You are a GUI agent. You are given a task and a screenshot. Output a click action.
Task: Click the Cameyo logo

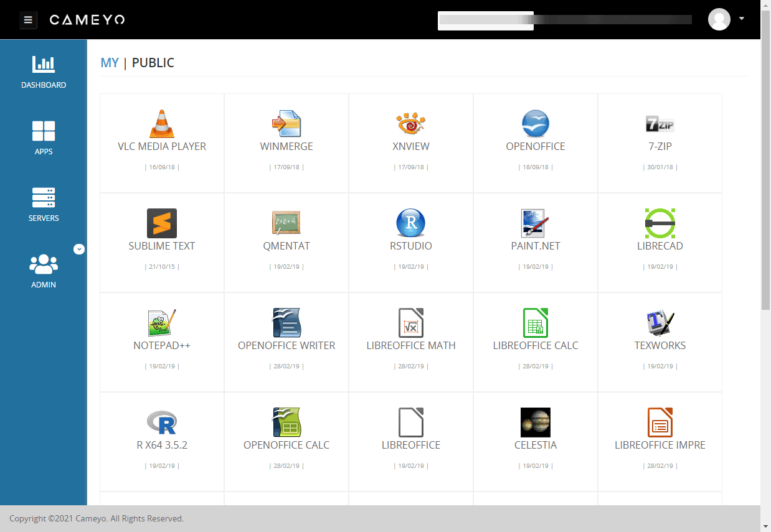[x=87, y=20]
